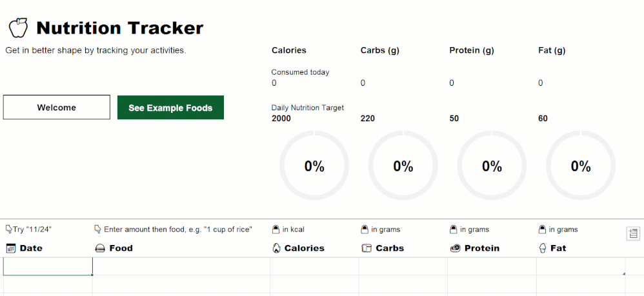Select the empty Date entry cell

48,266
